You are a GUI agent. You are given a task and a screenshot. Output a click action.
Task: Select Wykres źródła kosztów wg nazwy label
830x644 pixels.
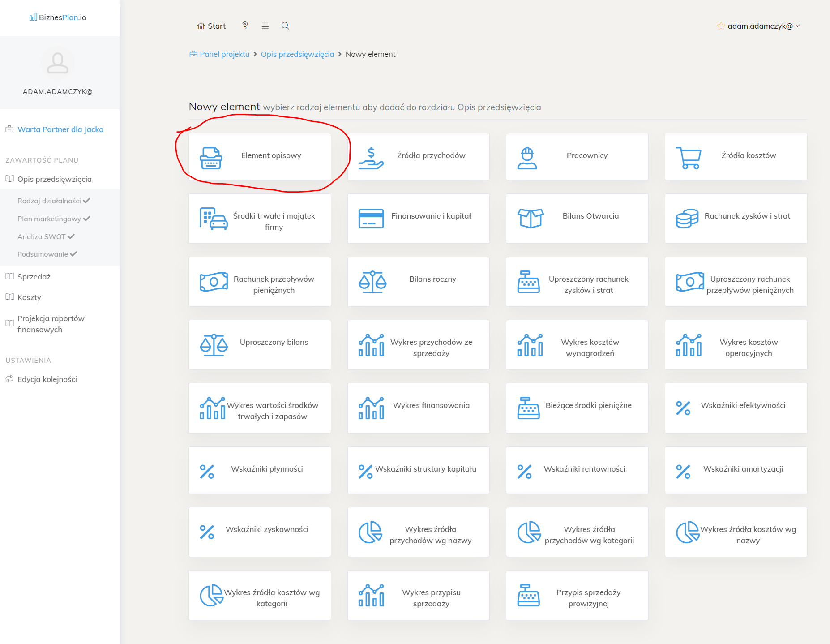(748, 535)
